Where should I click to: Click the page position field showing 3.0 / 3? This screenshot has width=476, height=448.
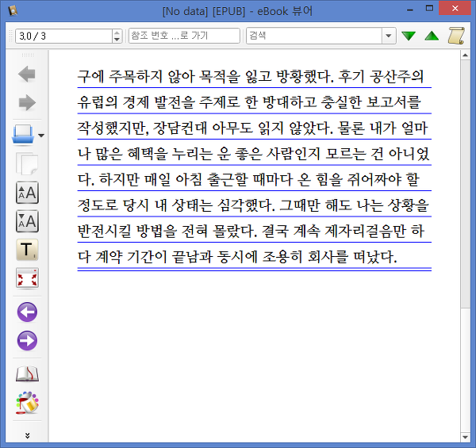click(64, 36)
